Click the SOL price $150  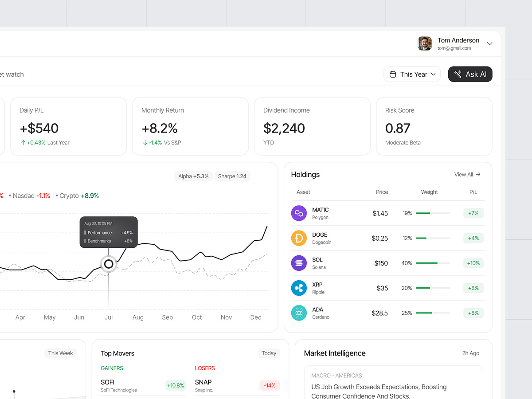pyautogui.click(x=381, y=263)
